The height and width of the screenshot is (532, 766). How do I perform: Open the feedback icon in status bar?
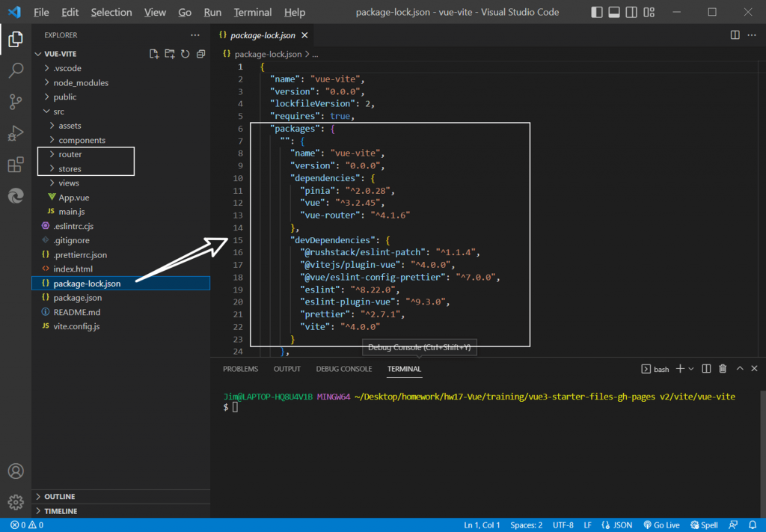[x=733, y=525]
